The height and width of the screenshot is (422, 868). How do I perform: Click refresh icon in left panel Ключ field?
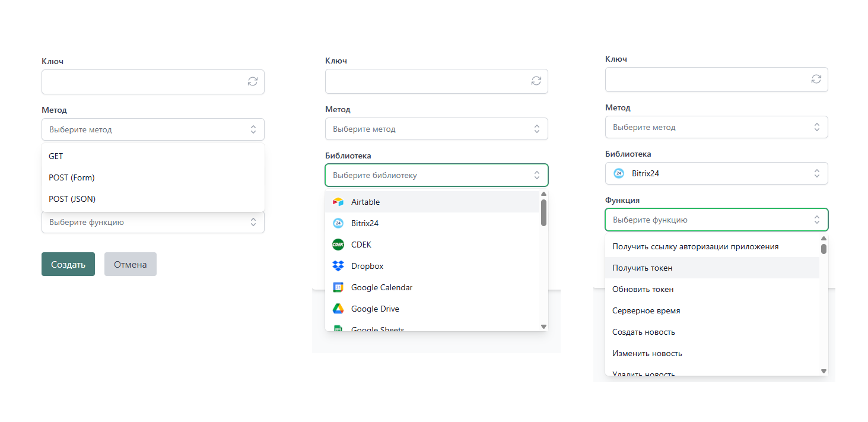pyautogui.click(x=253, y=82)
